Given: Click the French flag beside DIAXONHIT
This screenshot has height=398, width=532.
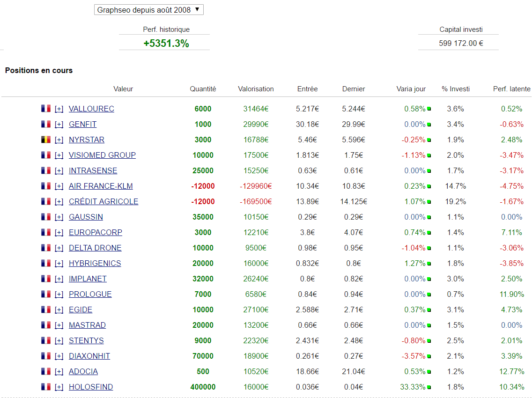Looking at the screenshot, I should (x=46, y=355).
